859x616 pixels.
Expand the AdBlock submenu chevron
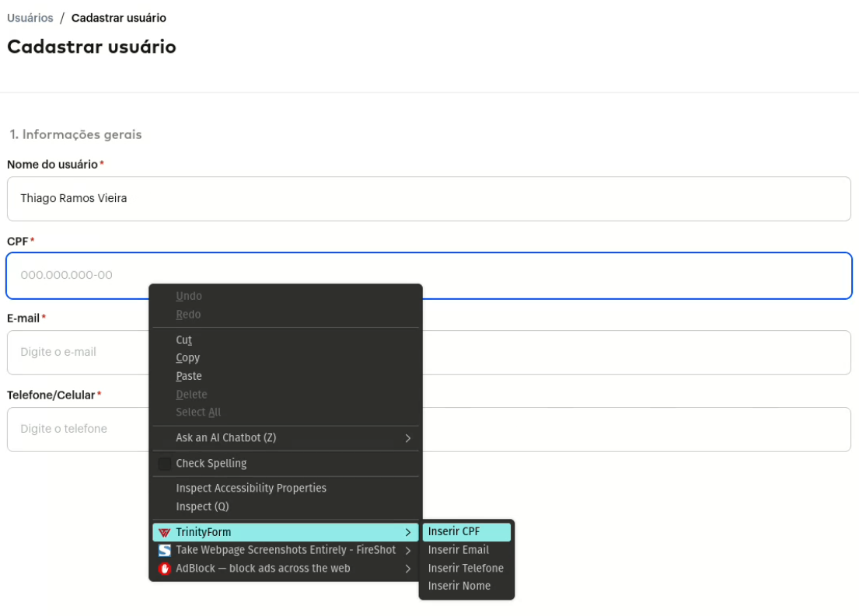click(x=407, y=569)
